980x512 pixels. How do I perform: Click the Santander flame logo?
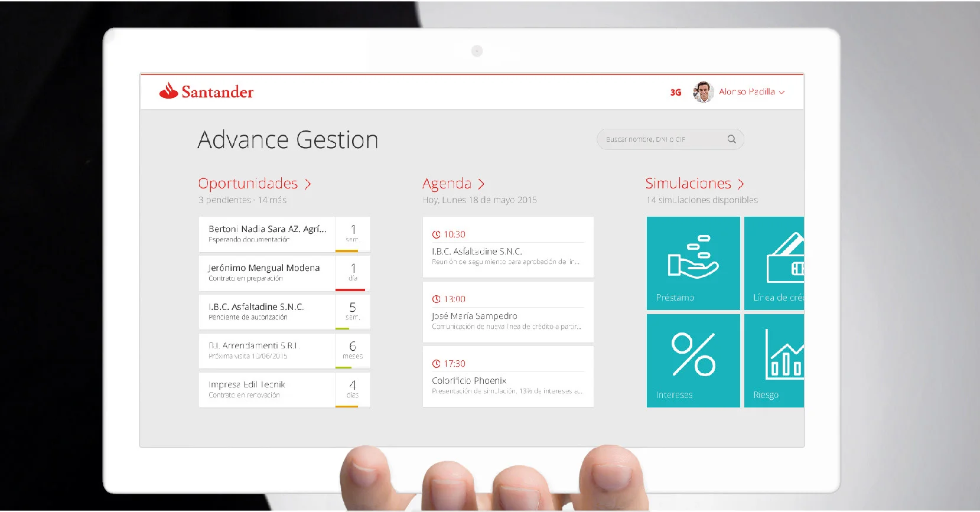168,90
